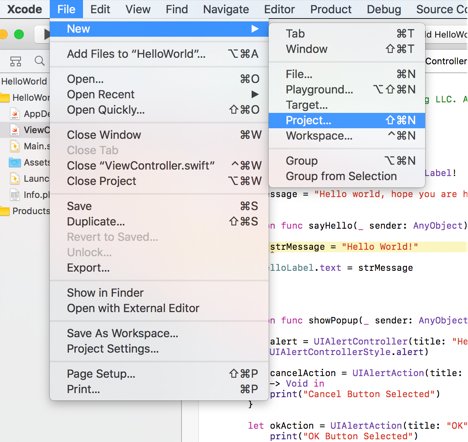Screen dimensions: 468x442
Task: Open the Product menu
Action: pos(331,9)
